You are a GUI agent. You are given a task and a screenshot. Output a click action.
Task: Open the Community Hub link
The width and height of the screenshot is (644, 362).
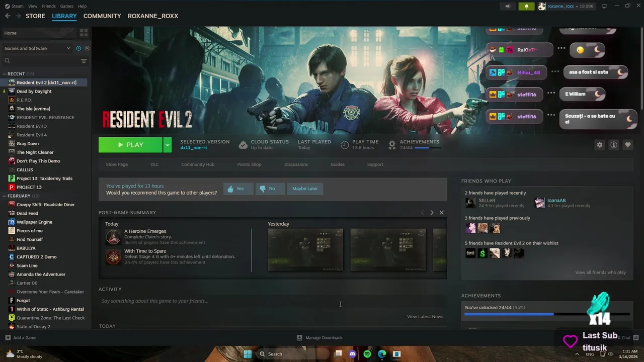198,164
